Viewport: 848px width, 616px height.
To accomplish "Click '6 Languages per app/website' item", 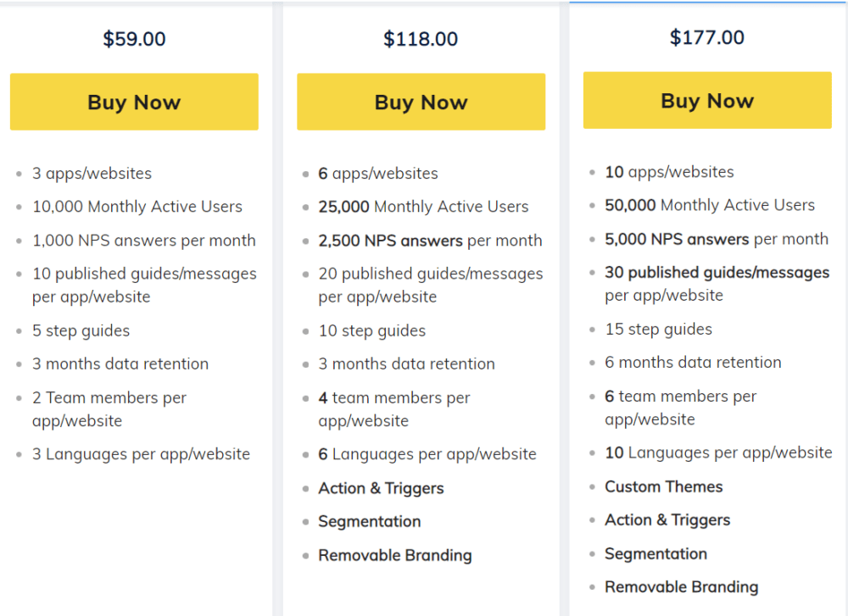I will (x=427, y=454).
